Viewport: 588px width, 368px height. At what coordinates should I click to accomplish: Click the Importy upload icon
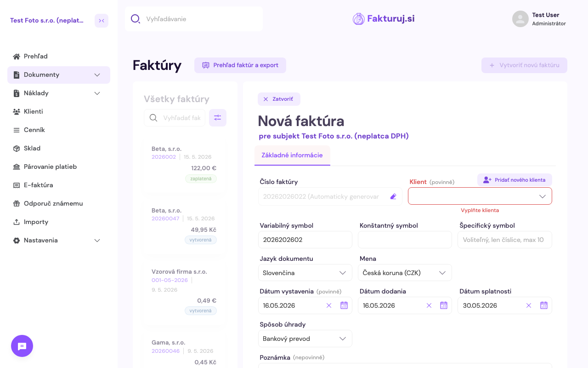pos(17,222)
